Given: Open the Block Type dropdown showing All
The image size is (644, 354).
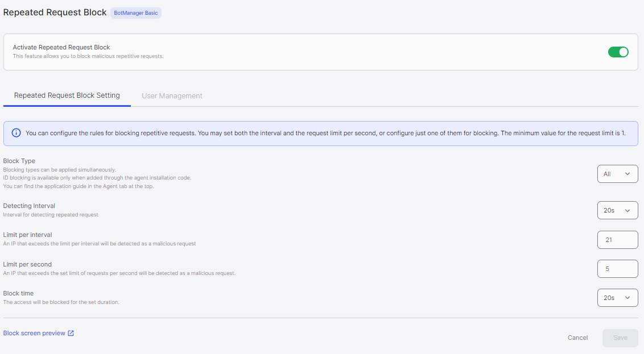Looking at the screenshot, I should (x=617, y=174).
